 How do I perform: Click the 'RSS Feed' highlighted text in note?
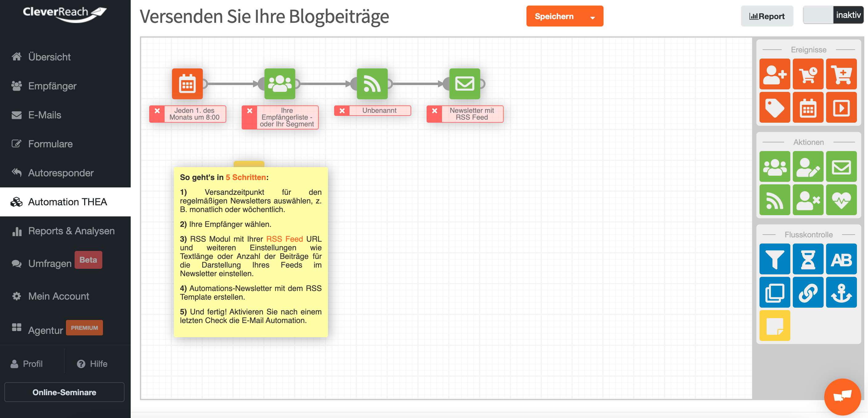(285, 239)
